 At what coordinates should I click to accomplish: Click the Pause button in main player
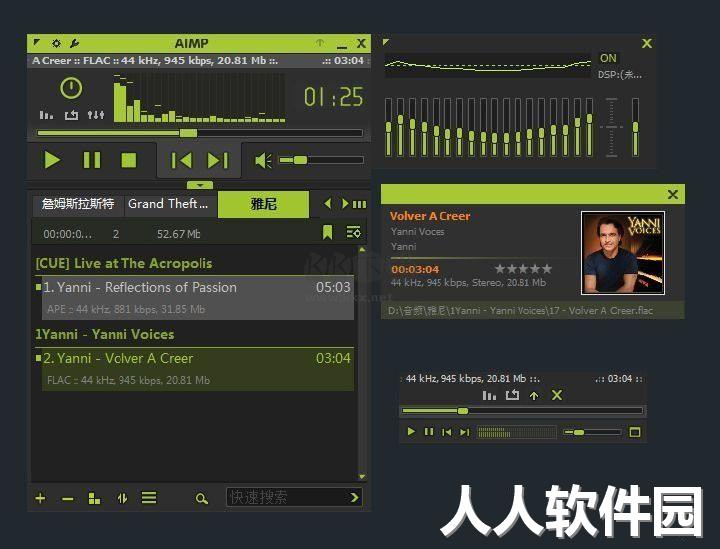click(91, 161)
